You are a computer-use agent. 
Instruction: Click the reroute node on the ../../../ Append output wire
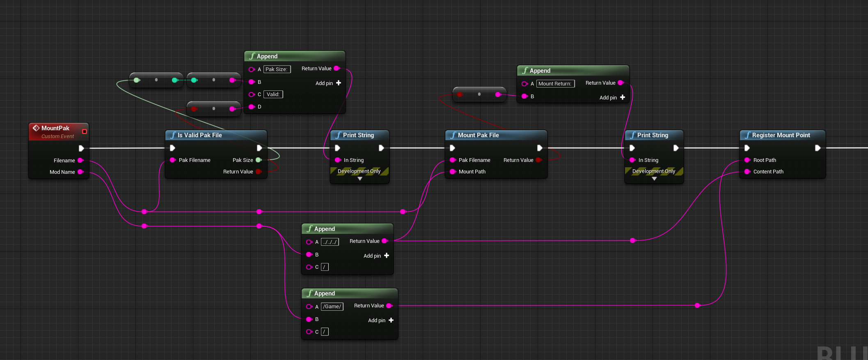pos(632,240)
